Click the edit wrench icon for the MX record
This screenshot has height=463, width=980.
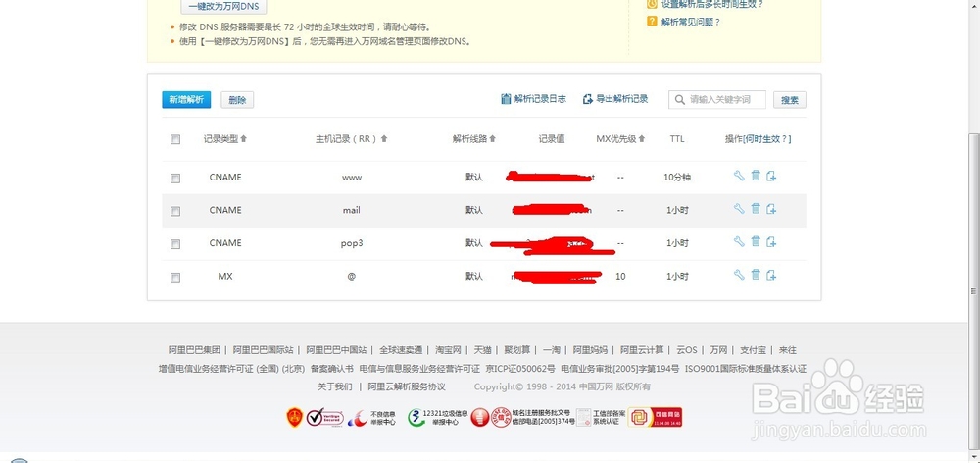coord(739,276)
